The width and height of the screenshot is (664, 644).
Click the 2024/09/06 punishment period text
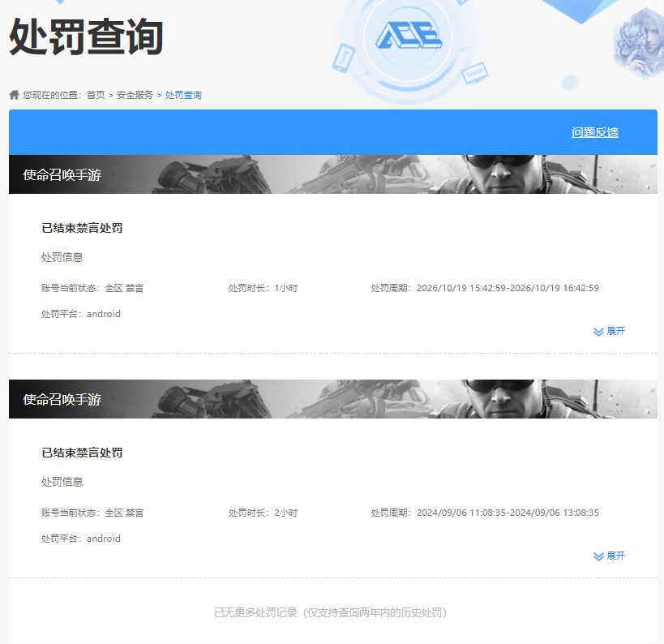[x=485, y=513]
